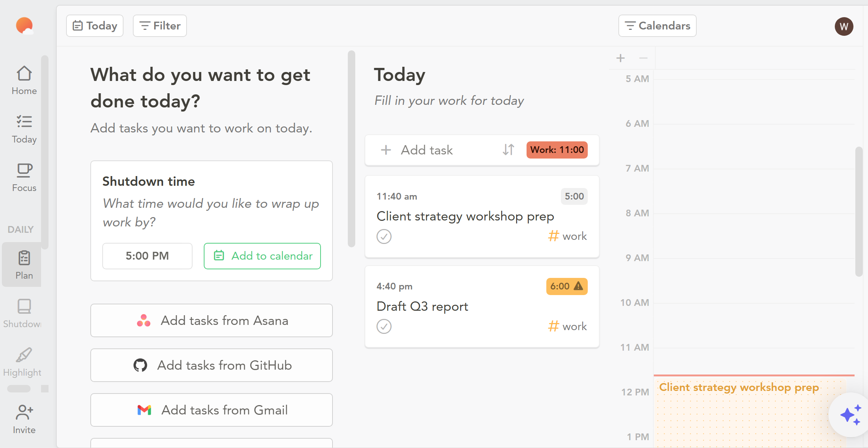Open the 5:00 PM shutdown time picker

click(x=147, y=256)
